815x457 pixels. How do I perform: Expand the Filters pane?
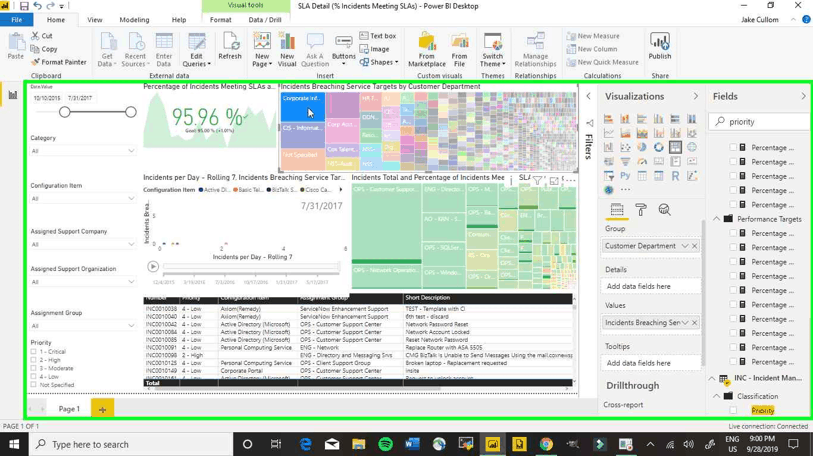pos(588,96)
